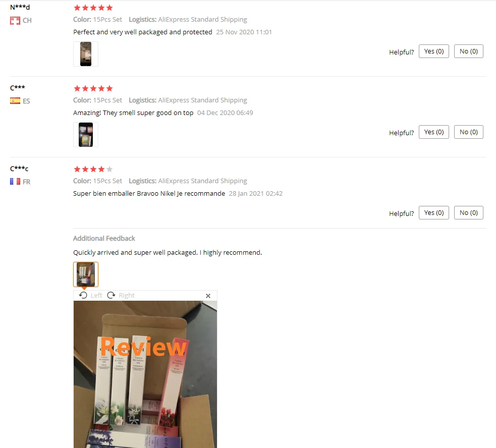This screenshot has height=448, width=496.
Task: Click the Spain flag icon beside ES
Action: (x=15, y=101)
